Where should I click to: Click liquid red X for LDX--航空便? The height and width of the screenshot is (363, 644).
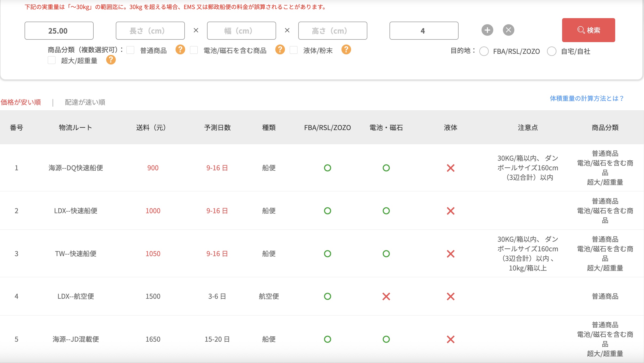[451, 296]
